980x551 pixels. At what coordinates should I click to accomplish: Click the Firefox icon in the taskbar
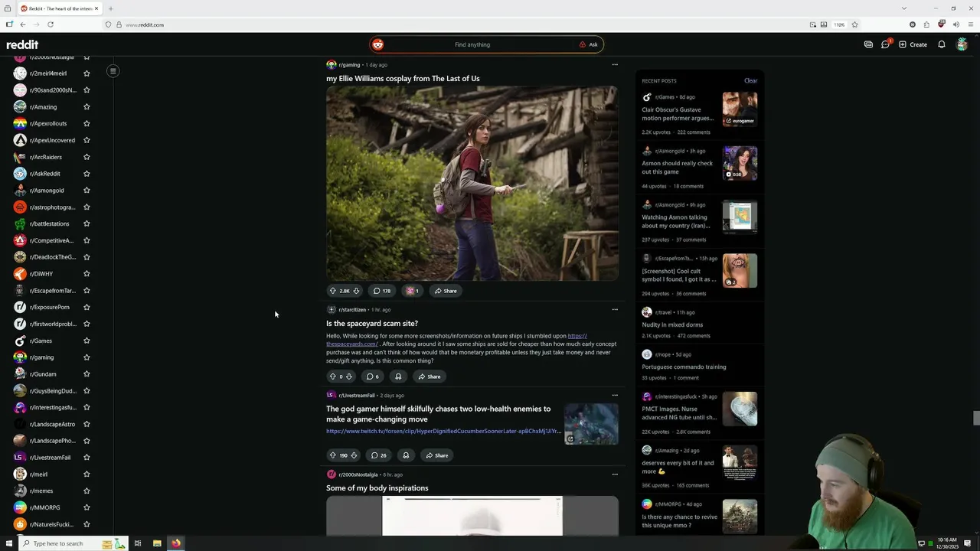(x=176, y=543)
